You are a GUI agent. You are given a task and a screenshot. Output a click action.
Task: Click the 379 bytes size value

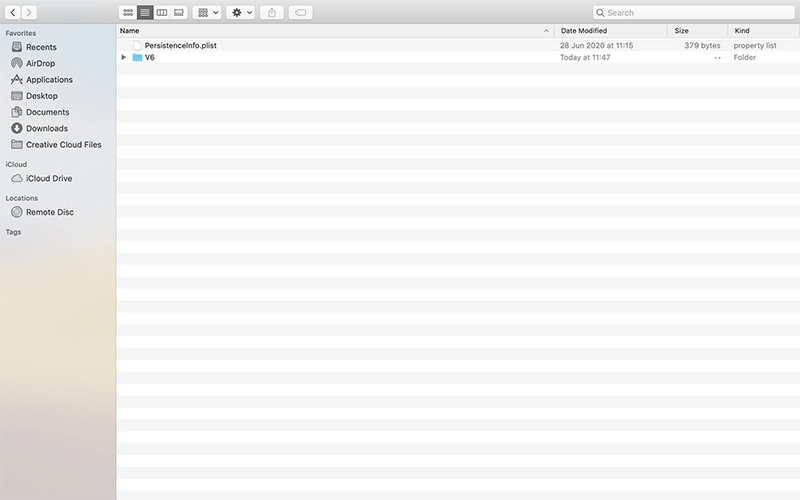coord(702,45)
